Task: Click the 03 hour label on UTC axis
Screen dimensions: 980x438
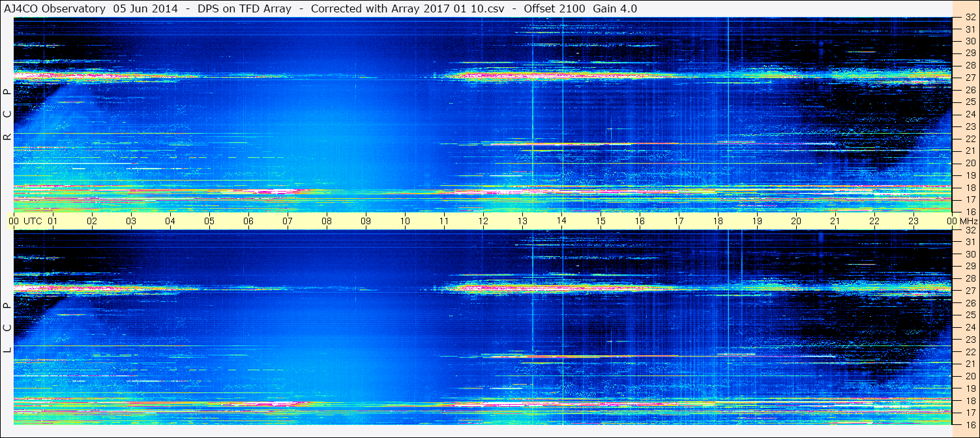Action: point(131,221)
